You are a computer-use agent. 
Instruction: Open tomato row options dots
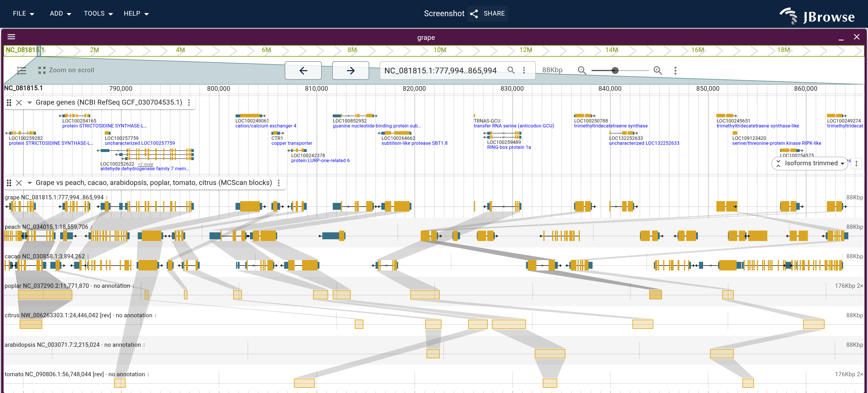click(x=148, y=375)
